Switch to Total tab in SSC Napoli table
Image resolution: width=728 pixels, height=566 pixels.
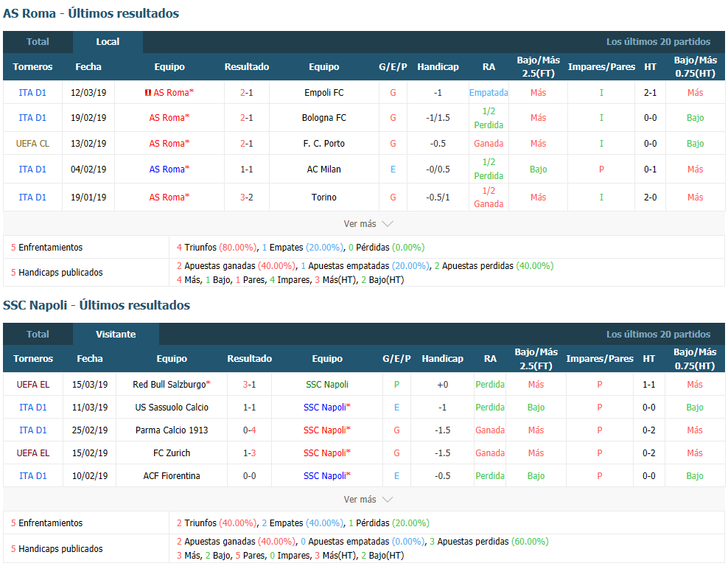point(38,335)
